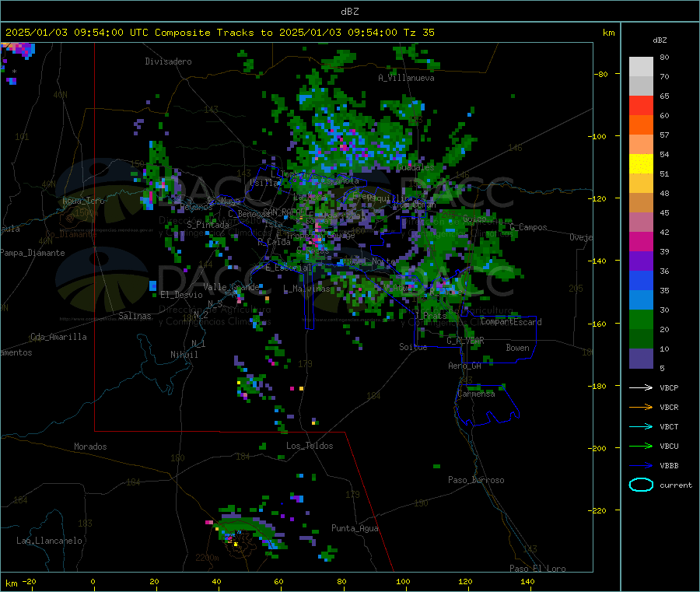Click the 'Paso_El_Loro' map label

click(x=537, y=569)
